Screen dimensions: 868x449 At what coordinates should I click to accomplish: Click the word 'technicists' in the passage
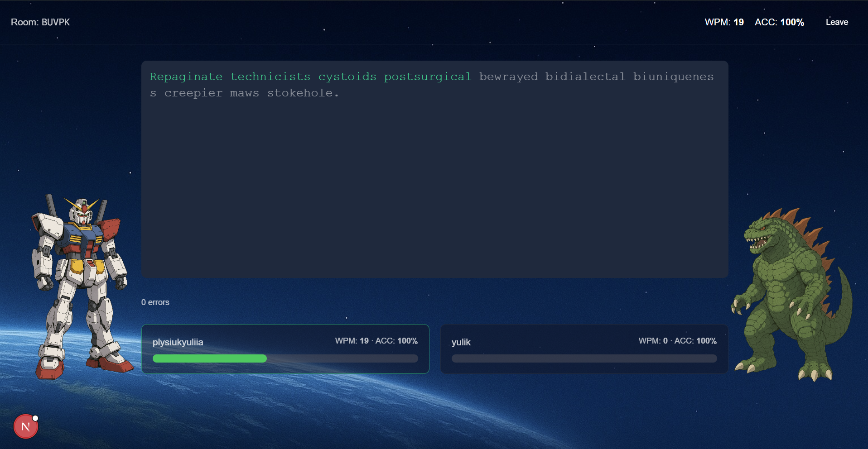coord(270,77)
